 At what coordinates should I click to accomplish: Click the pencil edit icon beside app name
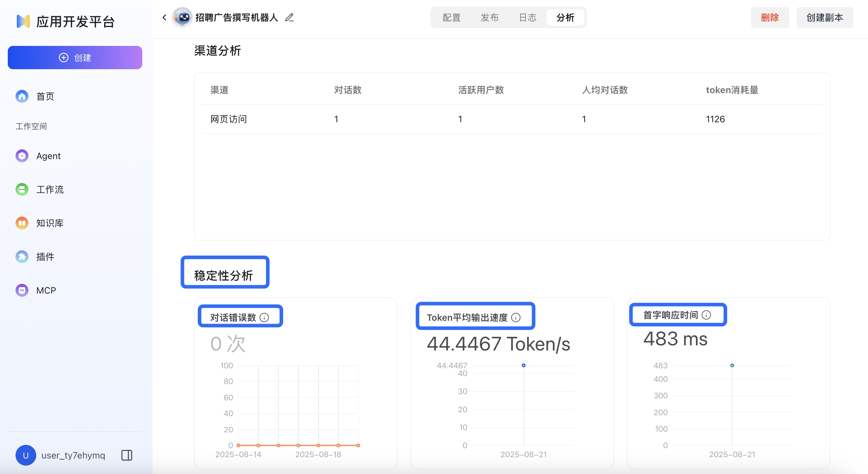click(x=289, y=17)
